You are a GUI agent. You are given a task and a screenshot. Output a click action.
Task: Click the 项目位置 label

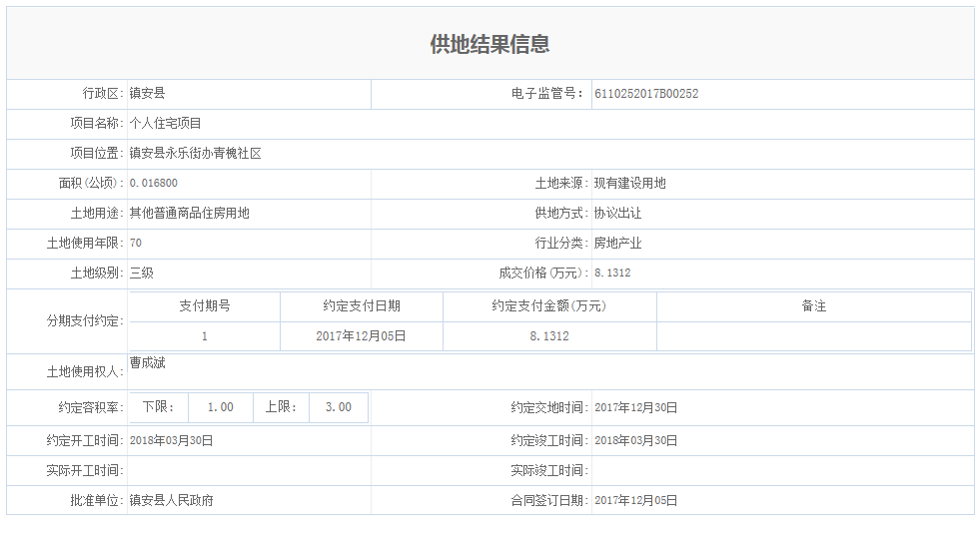tap(97, 154)
